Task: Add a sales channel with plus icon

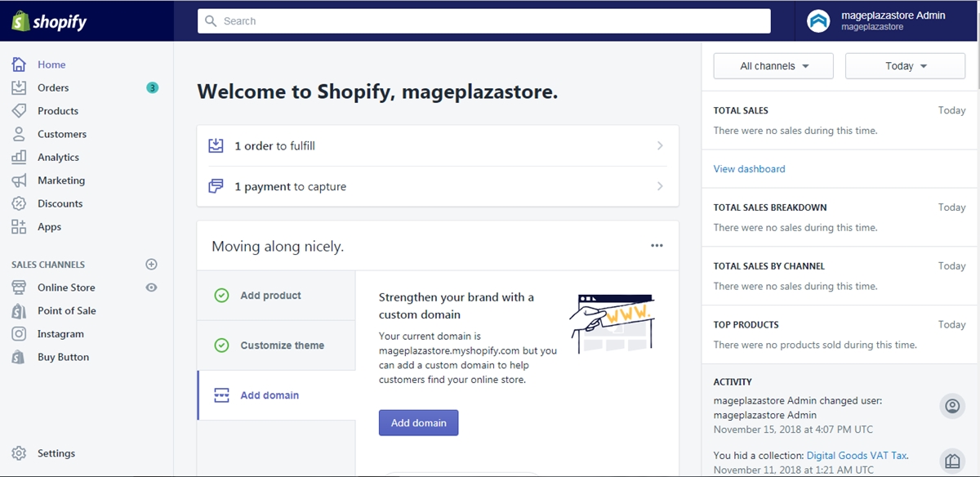Action: [151, 265]
